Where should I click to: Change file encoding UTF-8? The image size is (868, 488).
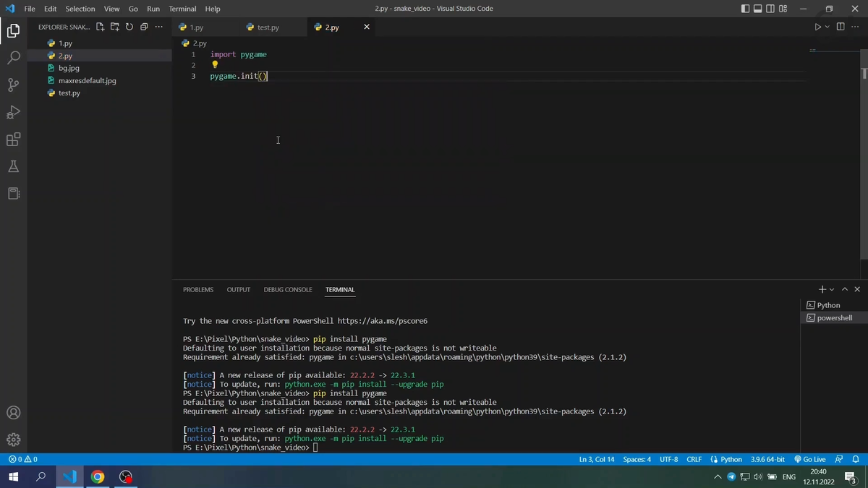(669, 459)
